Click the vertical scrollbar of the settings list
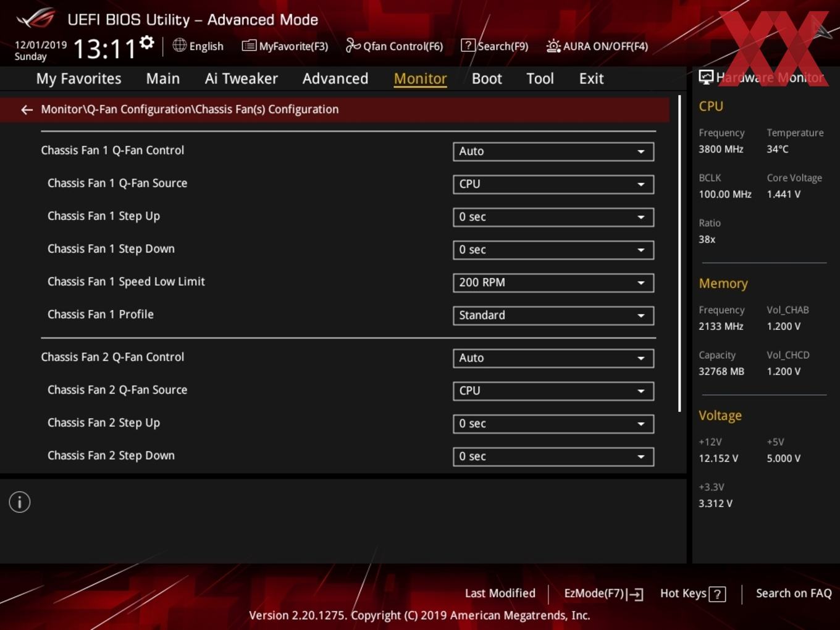Screen dimensions: 840x630 pos(679,253)
